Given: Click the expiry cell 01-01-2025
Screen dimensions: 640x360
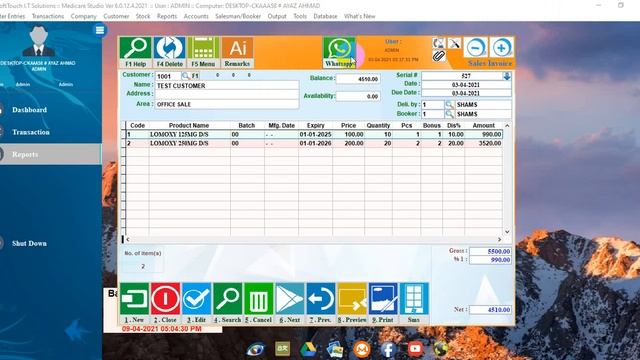Looking at the screenshot, I should pyautogui.click(x=315, y=134).
